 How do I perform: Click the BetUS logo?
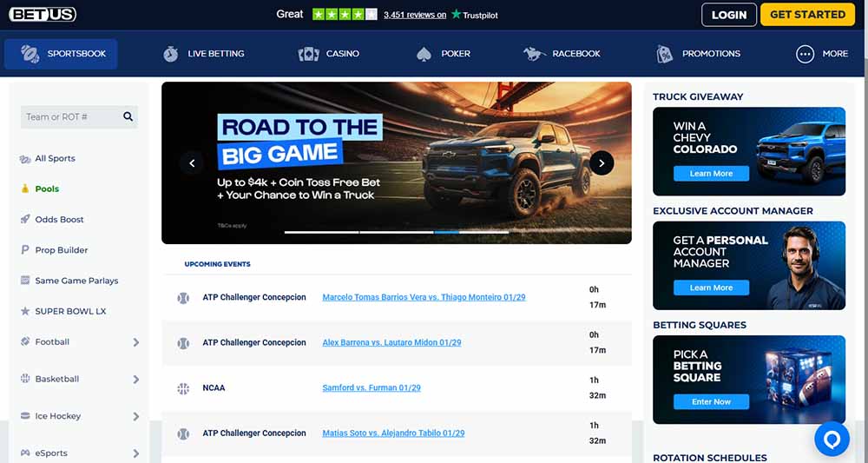(43, 15)
